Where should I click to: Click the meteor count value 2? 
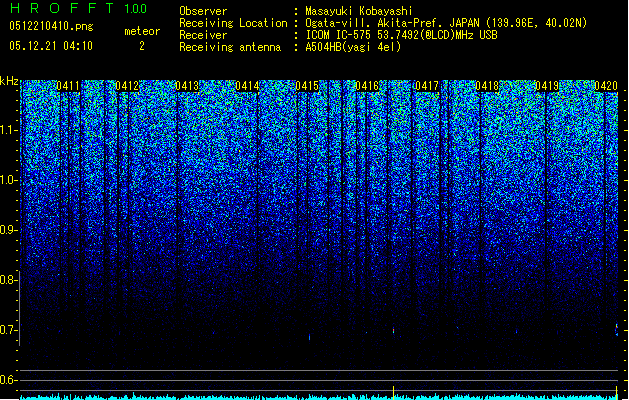coord(142,46)
